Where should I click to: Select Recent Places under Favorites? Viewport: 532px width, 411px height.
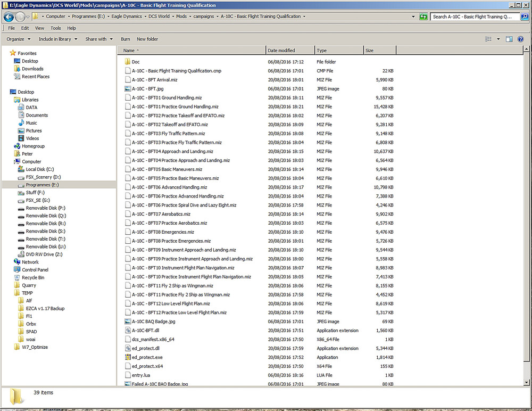pos(36,77)
